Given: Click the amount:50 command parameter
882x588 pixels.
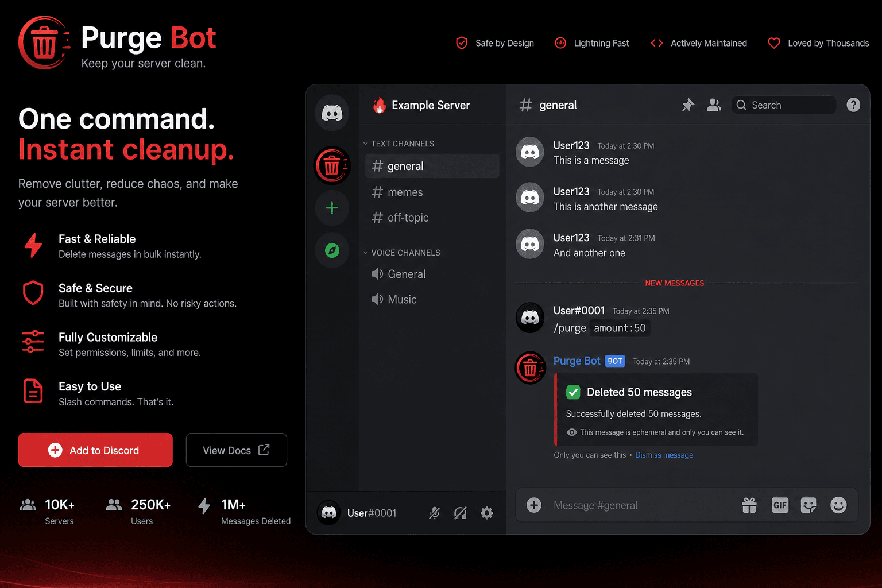Looking at the screenshot, I should point(620,328).
